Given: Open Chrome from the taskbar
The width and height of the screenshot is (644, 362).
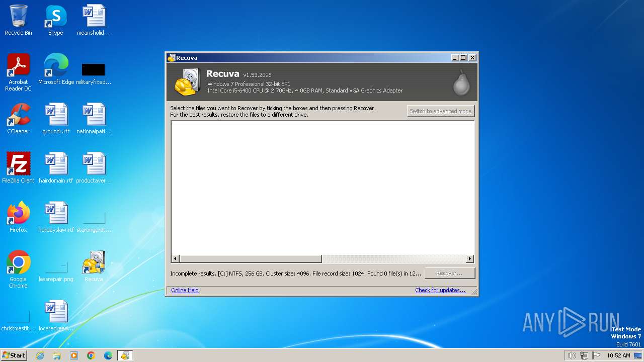Looking at the screenshot, I should click(91, 355).
